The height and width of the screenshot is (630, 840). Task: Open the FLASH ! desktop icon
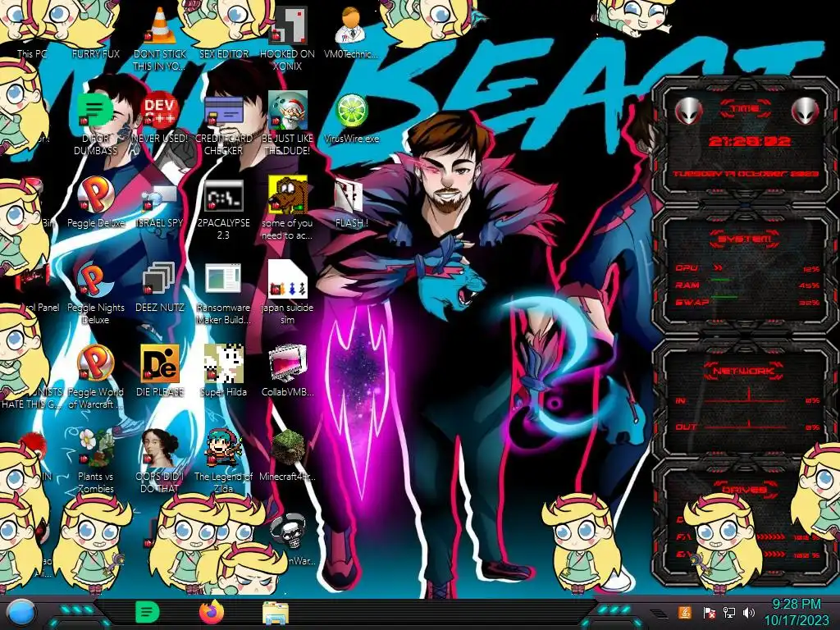coord(348,195)
